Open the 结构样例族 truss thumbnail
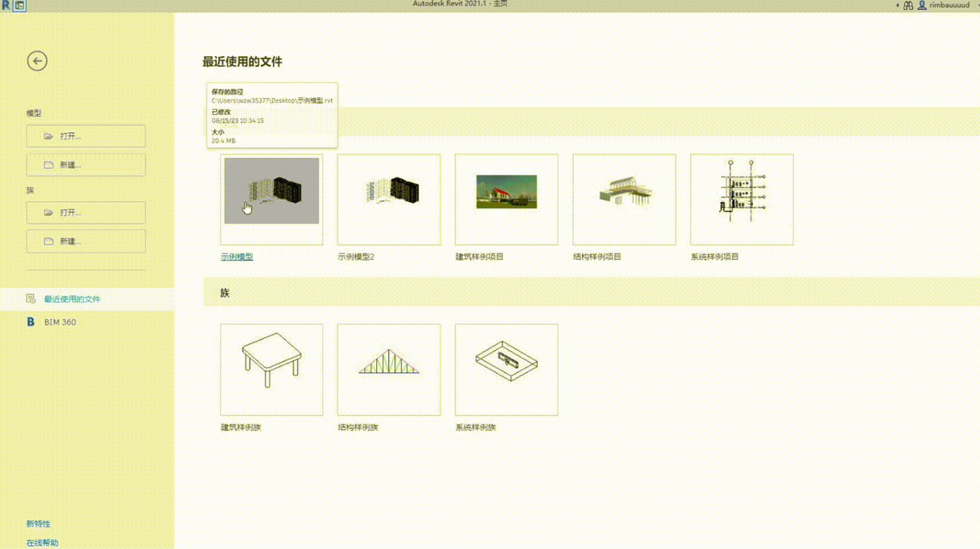Screen dimensions: 980x549 (389, 370)
